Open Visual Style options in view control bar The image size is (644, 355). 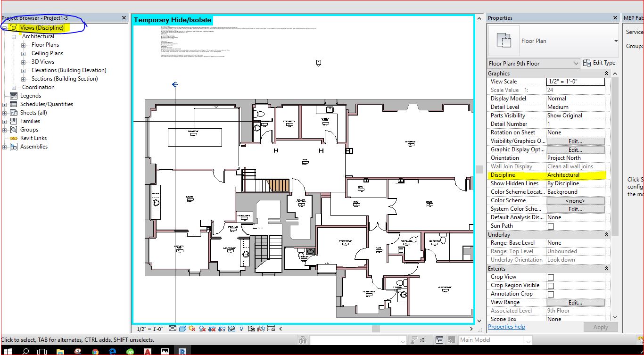coord(182,329)
